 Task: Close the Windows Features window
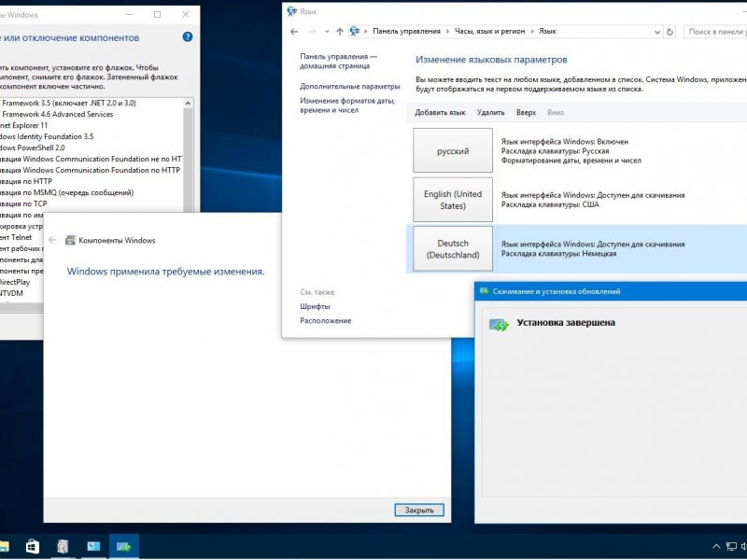tap(186, 14)
